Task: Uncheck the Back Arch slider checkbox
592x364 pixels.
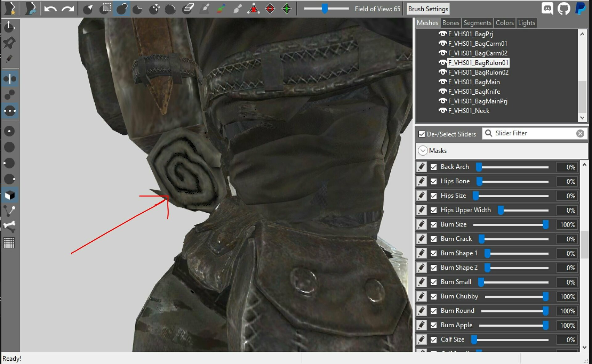Action: (434, 167)
